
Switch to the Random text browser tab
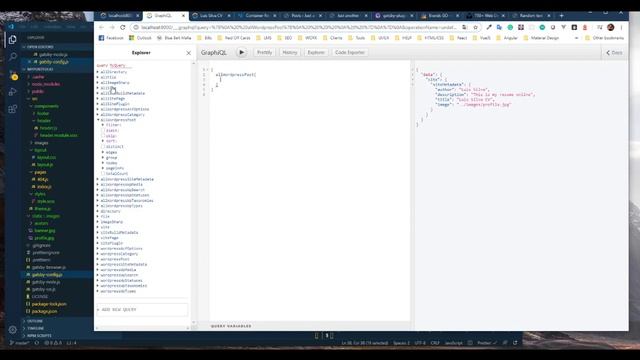(531, 16)
